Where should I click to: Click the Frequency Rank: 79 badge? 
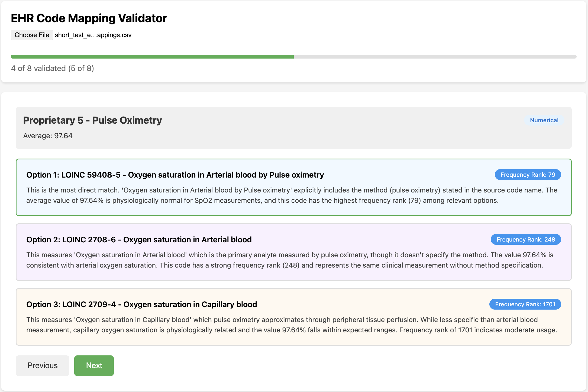tap(528, 175)
